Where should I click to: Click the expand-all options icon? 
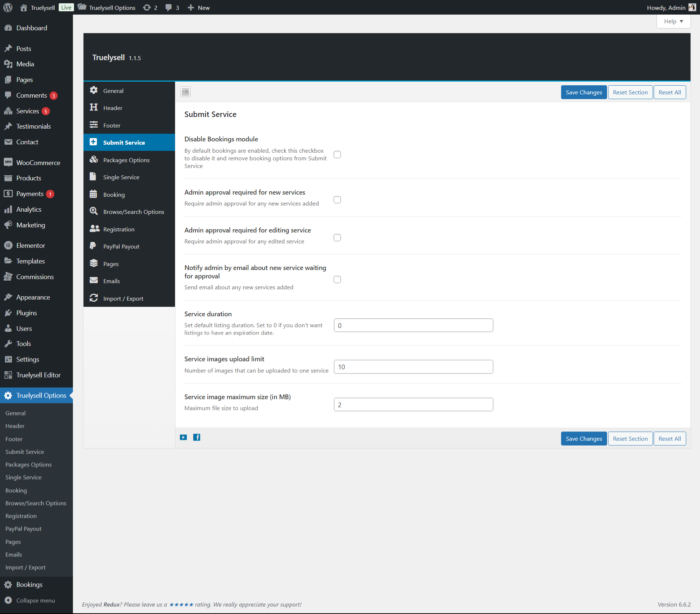coord(186,92)
